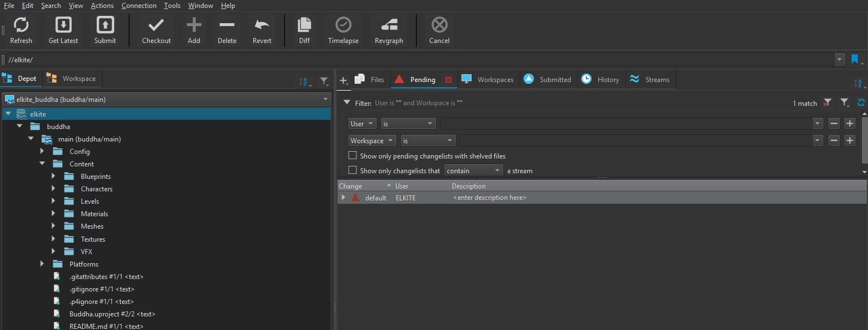Sort by the Description column header
Screen dimensions: 868x330
[x=658, y=186]
